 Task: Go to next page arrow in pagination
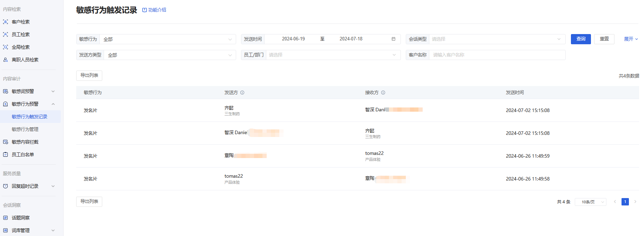point(635,202)
